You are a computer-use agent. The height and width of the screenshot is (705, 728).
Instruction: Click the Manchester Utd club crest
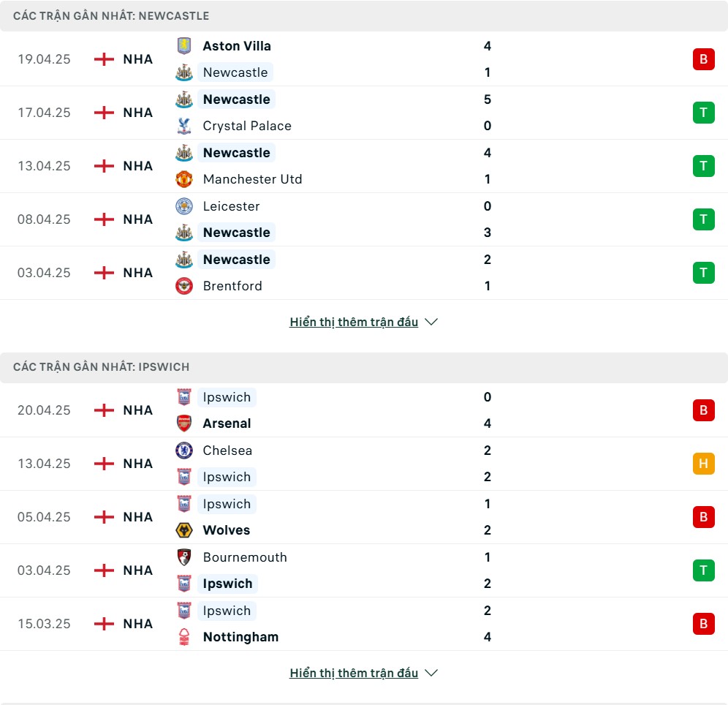(184, 179)
